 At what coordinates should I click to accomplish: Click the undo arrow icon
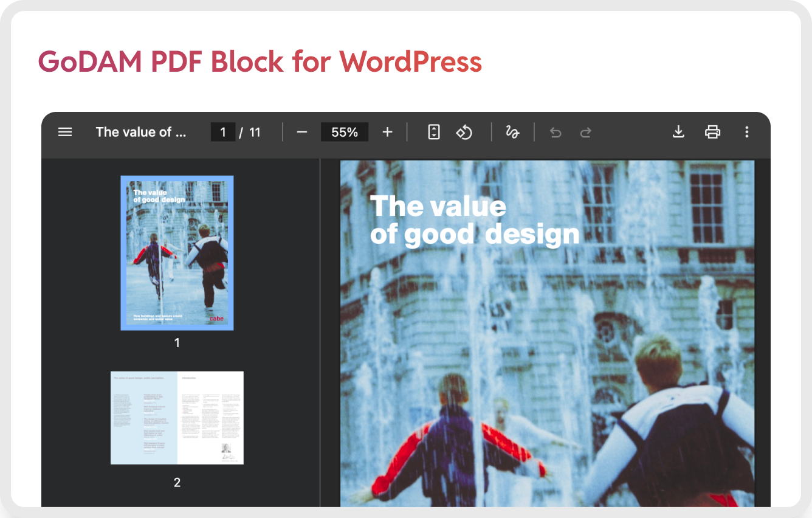click(x=556, y=132)
